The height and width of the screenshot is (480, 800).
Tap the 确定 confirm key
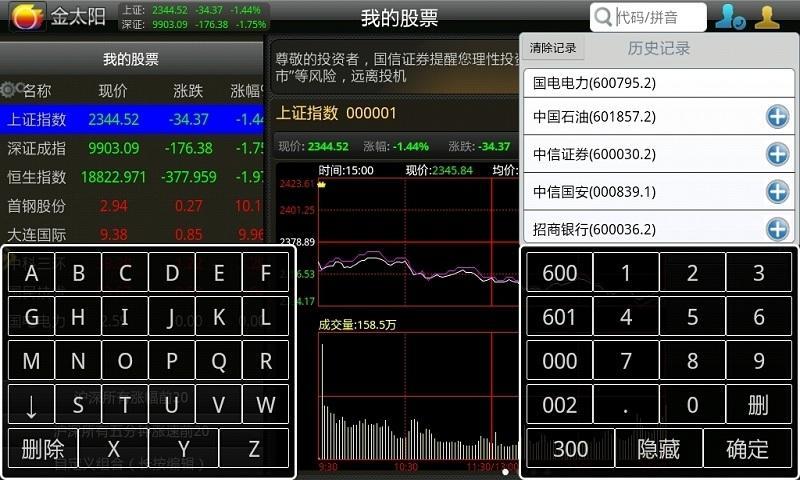(x=747, y=449)
